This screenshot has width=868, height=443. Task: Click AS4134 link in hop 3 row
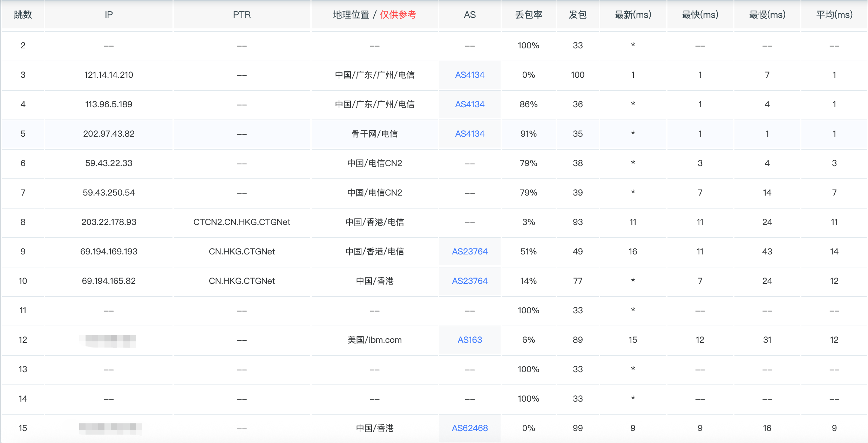pos(469,75)
